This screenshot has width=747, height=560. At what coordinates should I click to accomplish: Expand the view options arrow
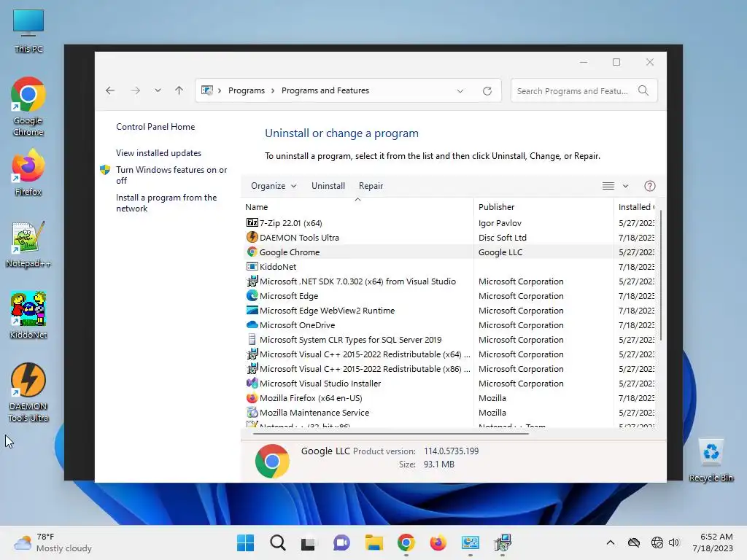625,186
